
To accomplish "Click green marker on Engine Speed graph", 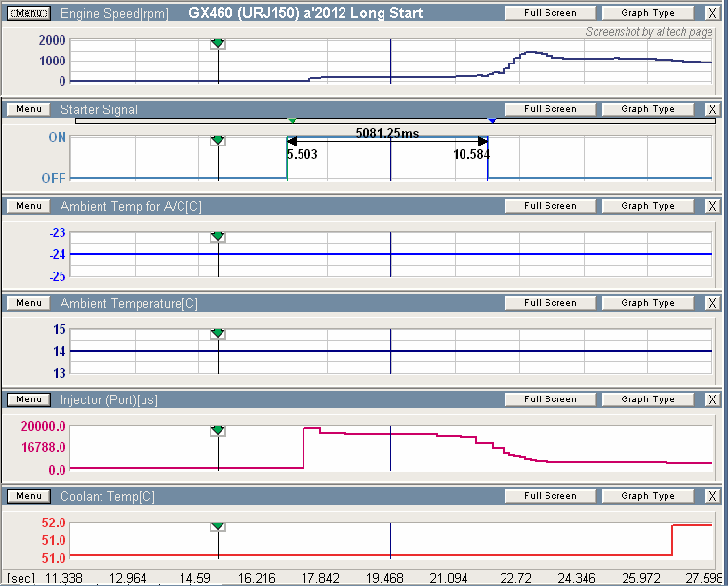I will pyautogui.click(x=218, y=44).
